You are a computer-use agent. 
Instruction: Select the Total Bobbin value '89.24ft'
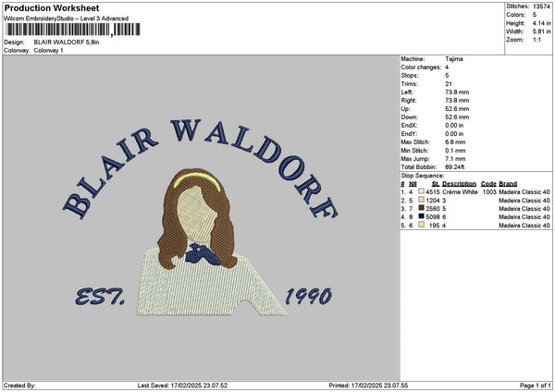tap(455, 167)
